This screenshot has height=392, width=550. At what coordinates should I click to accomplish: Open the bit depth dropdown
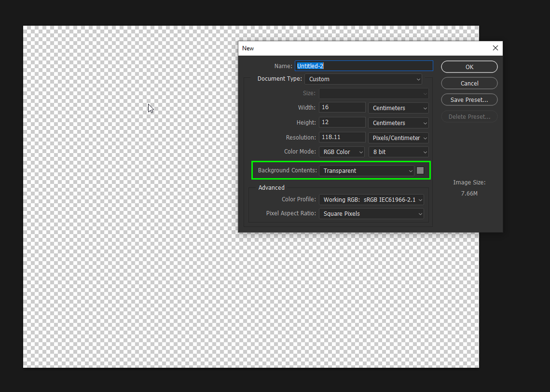coord(399,152)
